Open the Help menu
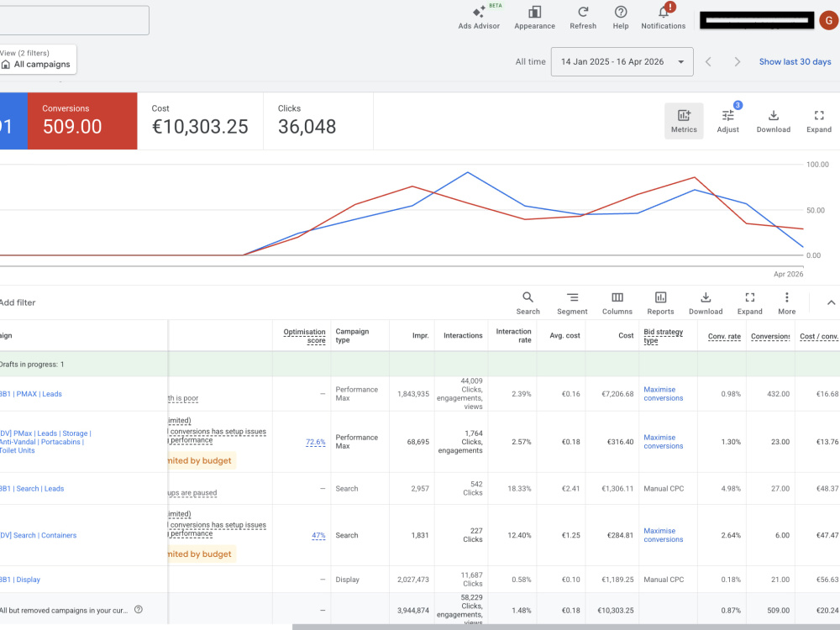Viewport: 840px width, 630px height. coord(621,18)
